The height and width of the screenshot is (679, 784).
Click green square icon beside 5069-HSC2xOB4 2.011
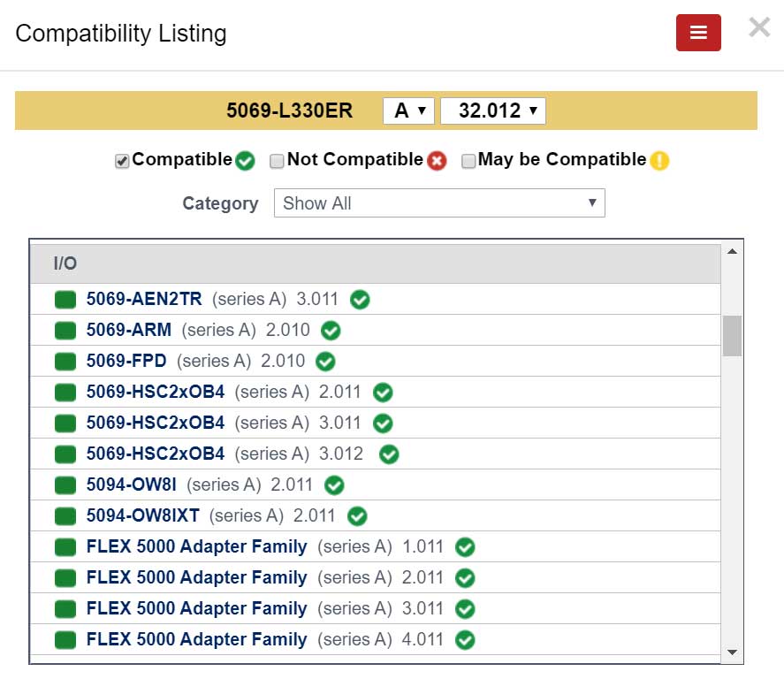(65, 393)
